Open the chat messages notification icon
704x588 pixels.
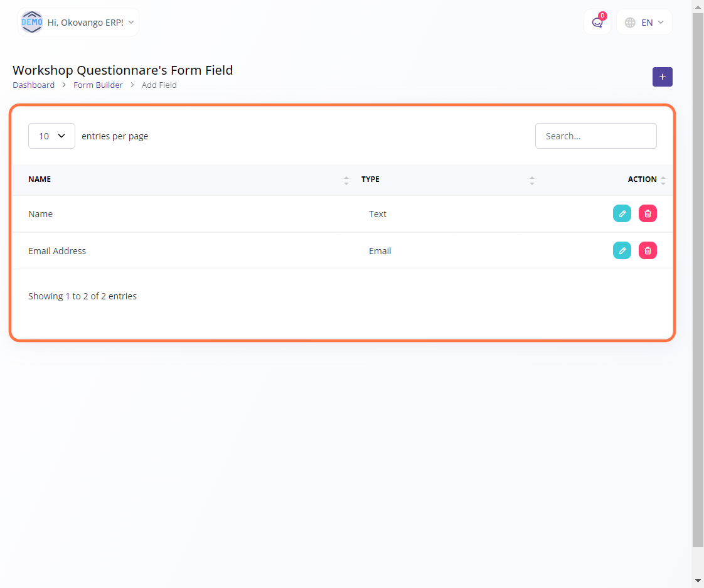pyautogui.click(x=597, y=23)
